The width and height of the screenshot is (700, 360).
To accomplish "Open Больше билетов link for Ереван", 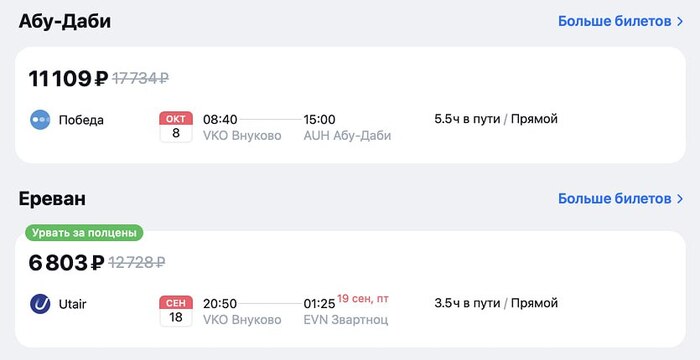I will click(614, 198).
